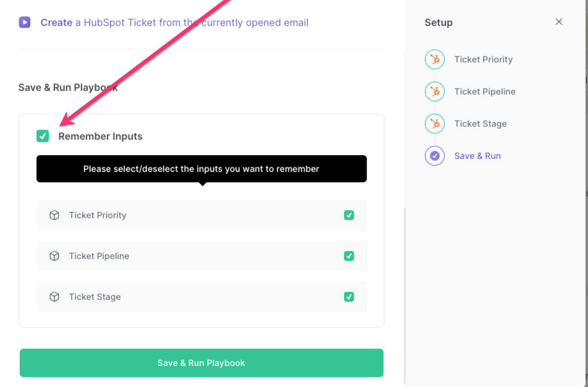Click the purple playbook play icon

pos(25,22)
